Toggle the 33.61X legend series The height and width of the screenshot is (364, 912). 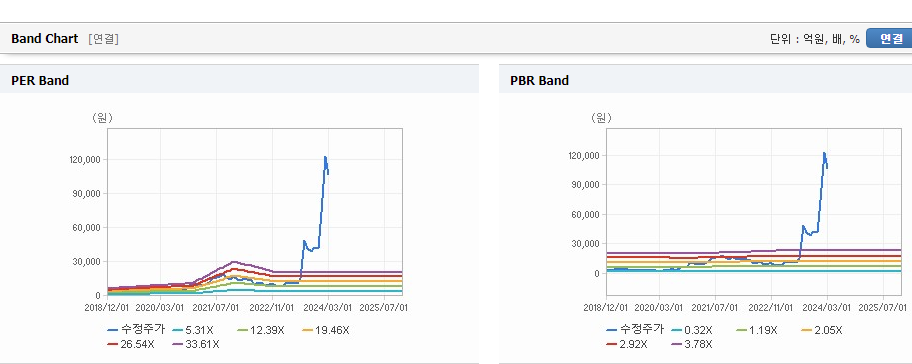click(x=196, y=344)
